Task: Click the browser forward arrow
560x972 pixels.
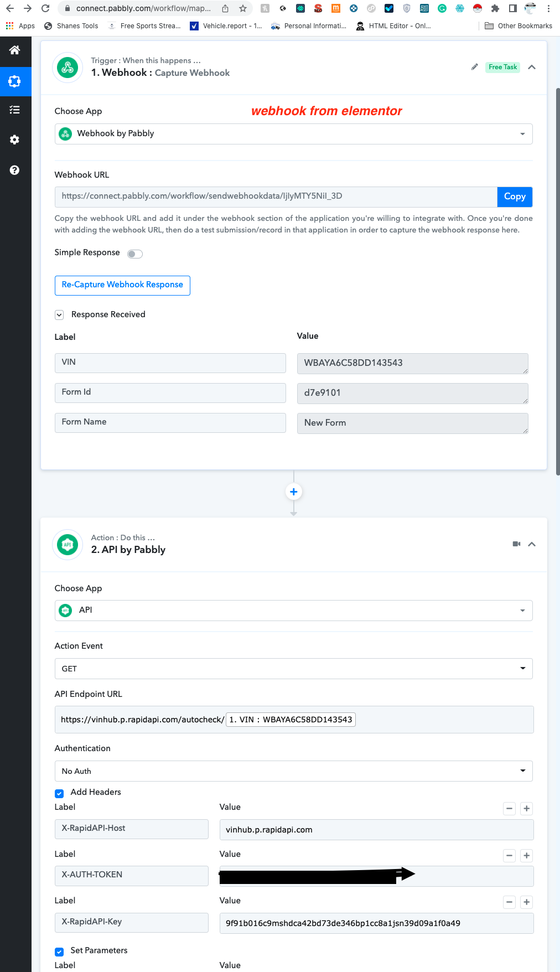Action: [28, 8]
